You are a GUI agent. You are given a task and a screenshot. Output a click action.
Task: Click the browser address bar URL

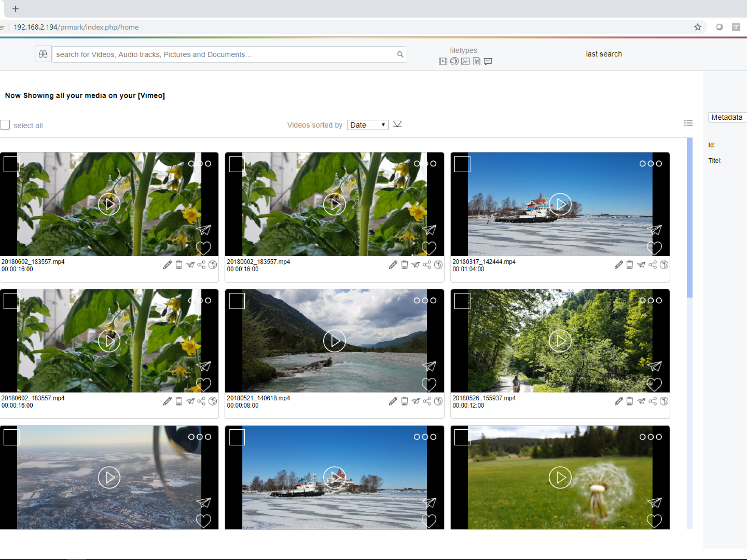76,27
